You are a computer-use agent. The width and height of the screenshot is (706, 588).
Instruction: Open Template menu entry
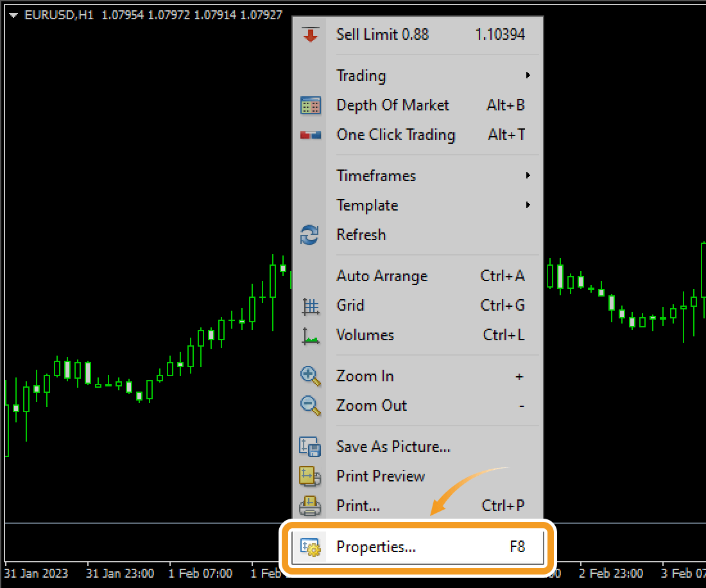418,205
